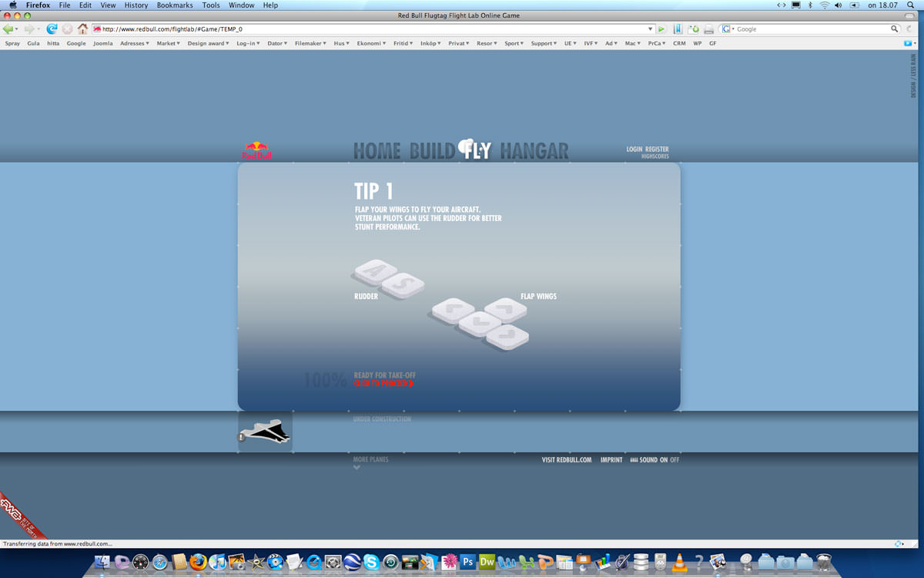Open the HIGHSCORES link
Image resolution: width=924 pixels, height=578 pixels.
tap(655, 156)
